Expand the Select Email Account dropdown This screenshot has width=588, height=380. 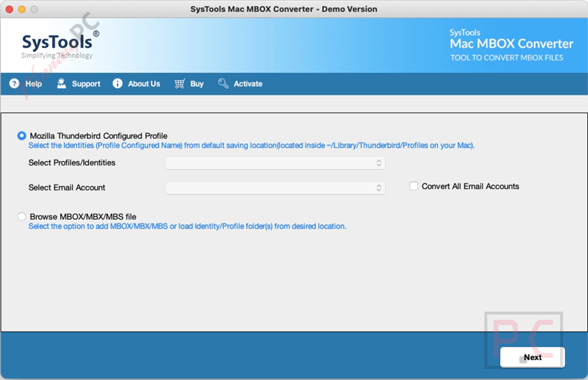pyautogui.click(x=275, y=187)
